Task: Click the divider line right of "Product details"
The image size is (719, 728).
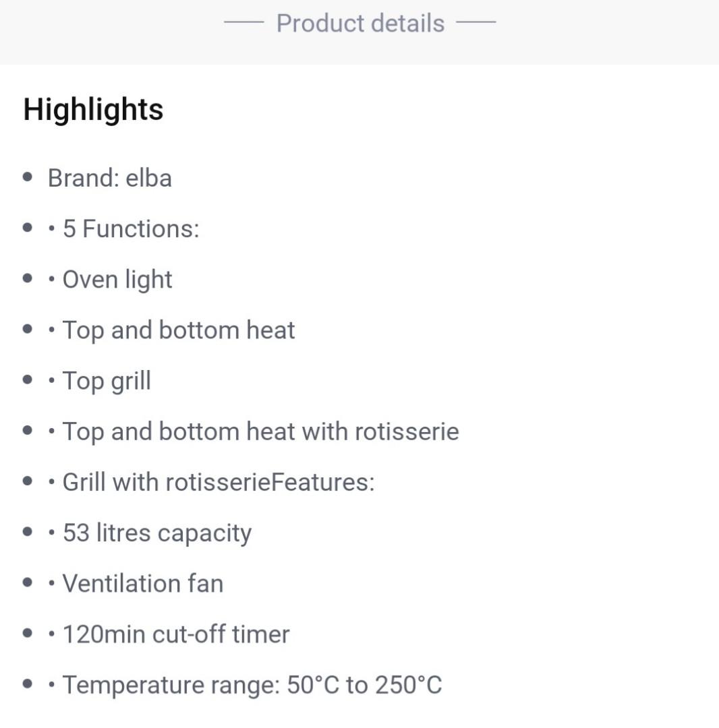Action: (x=476, y=22)
